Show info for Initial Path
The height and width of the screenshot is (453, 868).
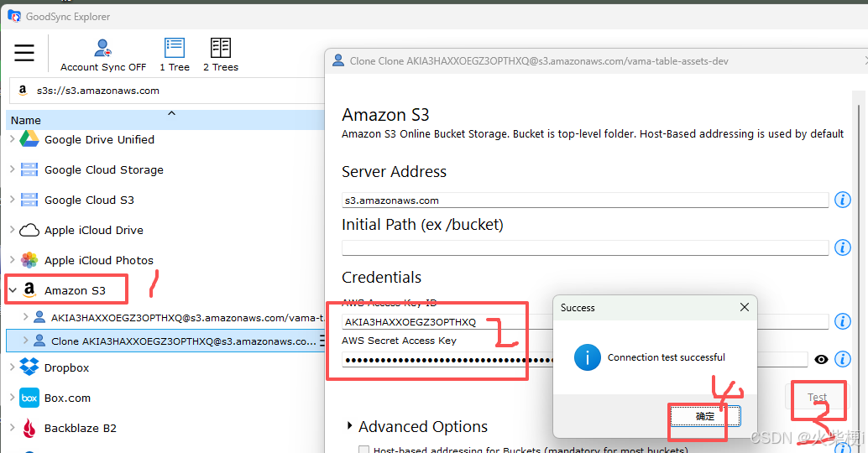(843, 247)
